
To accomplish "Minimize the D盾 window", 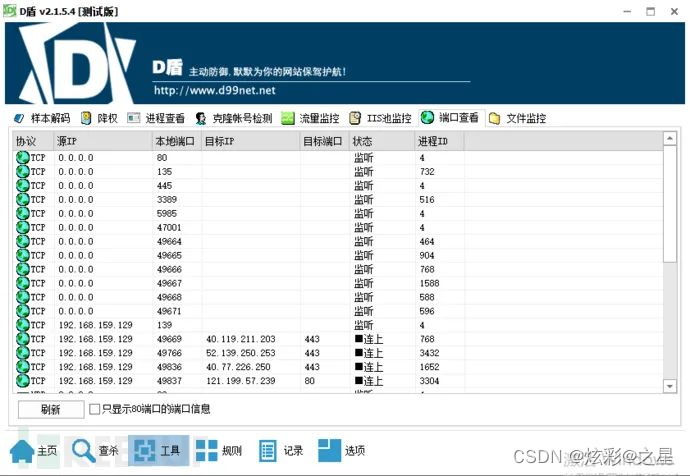I will click(x=627, y=11).
